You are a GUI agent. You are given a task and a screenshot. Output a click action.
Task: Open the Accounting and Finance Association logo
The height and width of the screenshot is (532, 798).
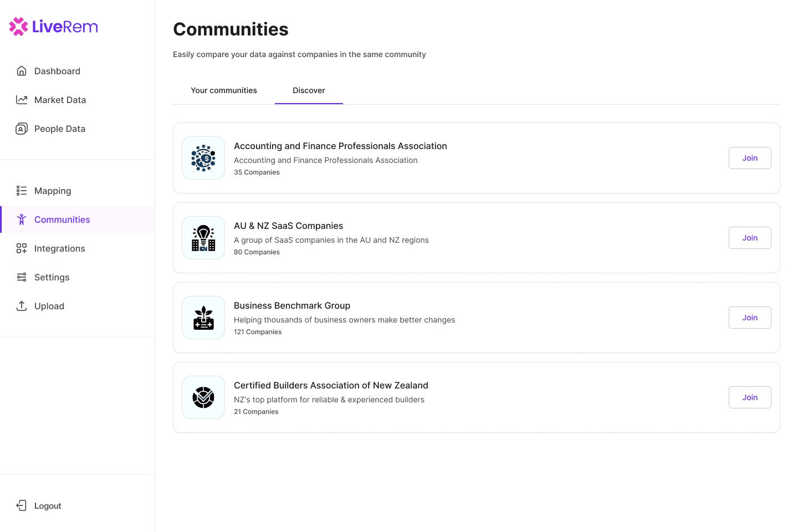203,158
